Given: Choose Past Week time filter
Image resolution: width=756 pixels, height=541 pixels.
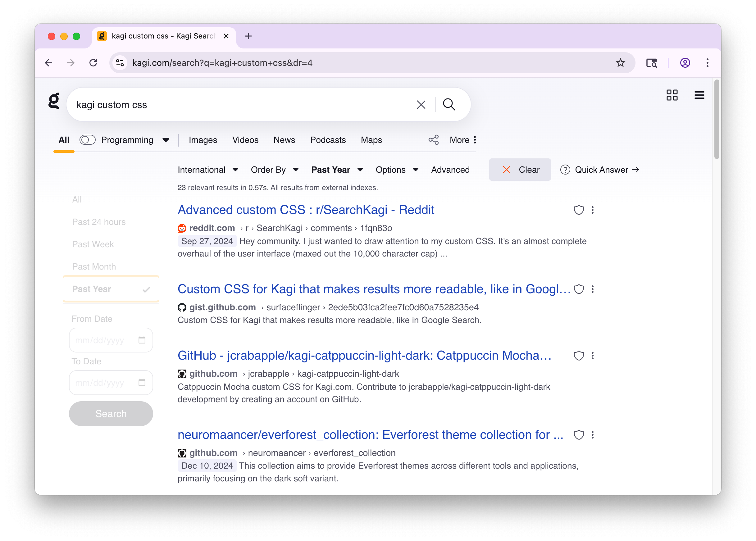Looking at the screenshot, I should [93, 244].
